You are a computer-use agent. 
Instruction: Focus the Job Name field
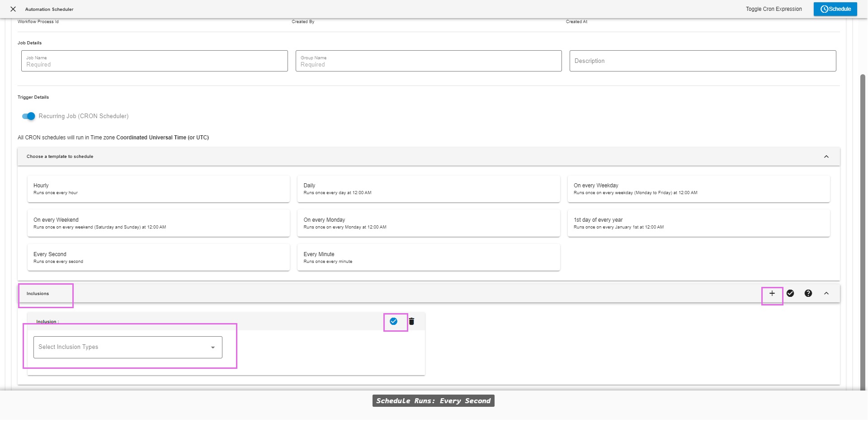click(x=154, y=61)
